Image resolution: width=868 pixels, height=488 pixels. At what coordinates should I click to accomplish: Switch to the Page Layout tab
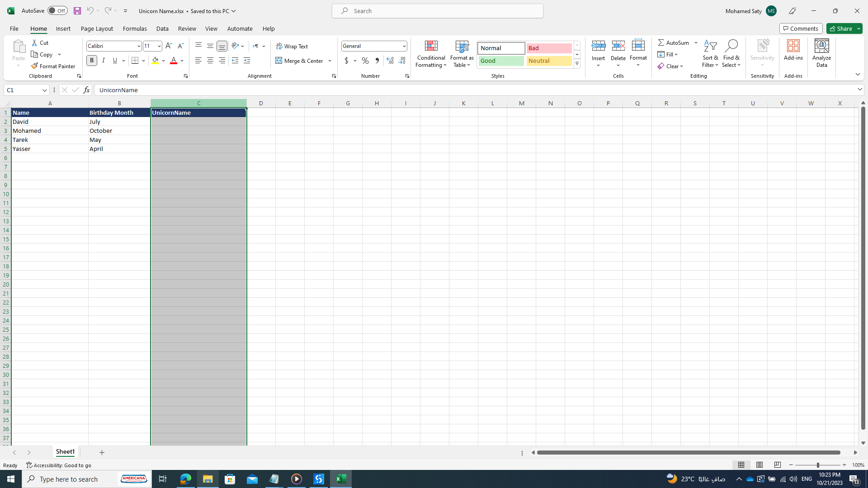[97, 28]
